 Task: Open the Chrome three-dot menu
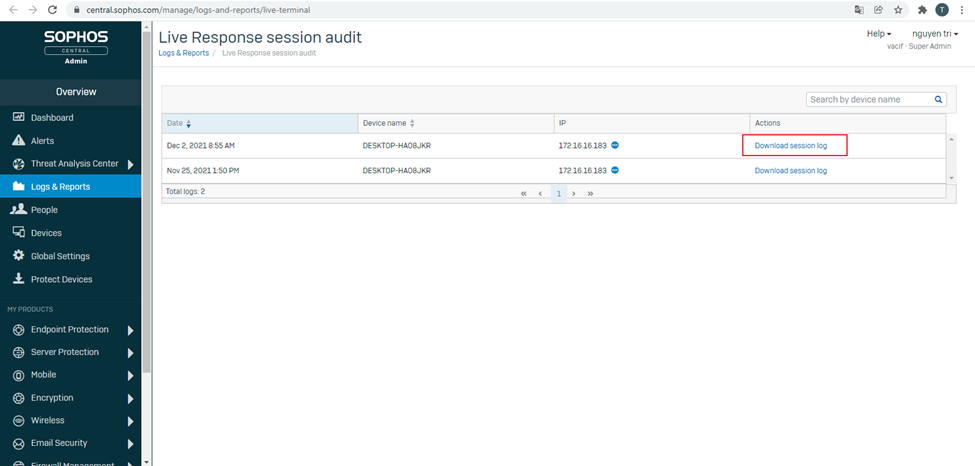point(962,10)
